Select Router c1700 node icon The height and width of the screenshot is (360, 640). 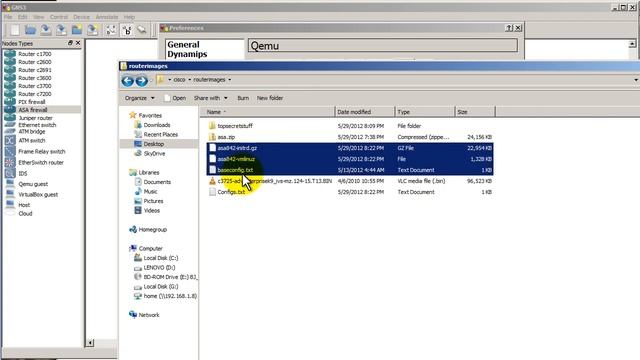click(x=10, y=54)
